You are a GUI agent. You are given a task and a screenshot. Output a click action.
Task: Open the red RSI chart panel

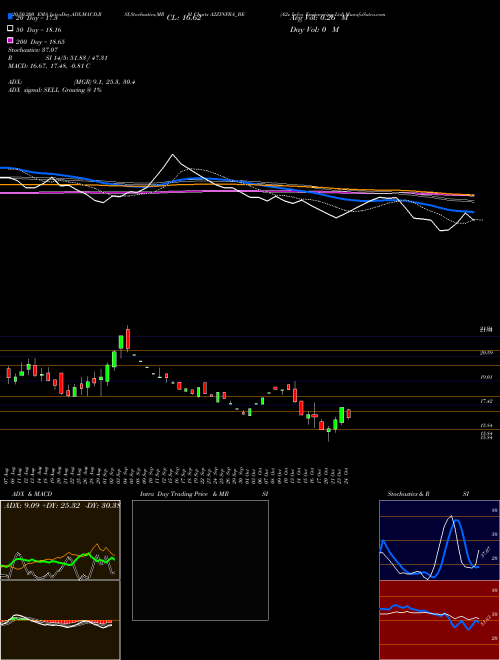point(439,620)
